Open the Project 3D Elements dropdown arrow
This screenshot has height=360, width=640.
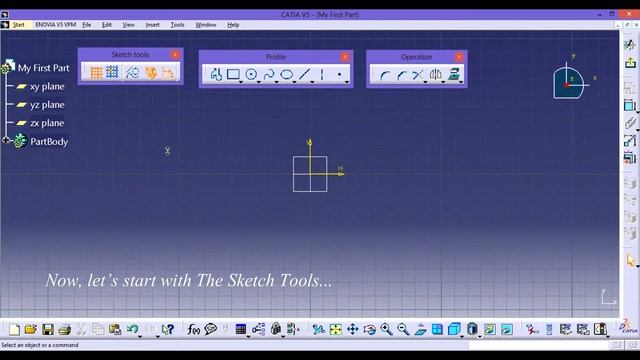click(x=462, y=82)
